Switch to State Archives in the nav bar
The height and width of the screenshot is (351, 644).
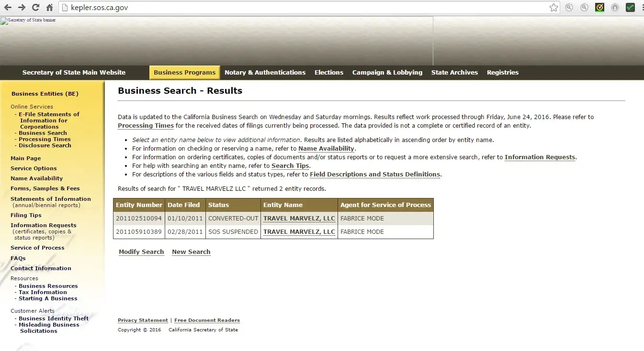tap(454, 73)
